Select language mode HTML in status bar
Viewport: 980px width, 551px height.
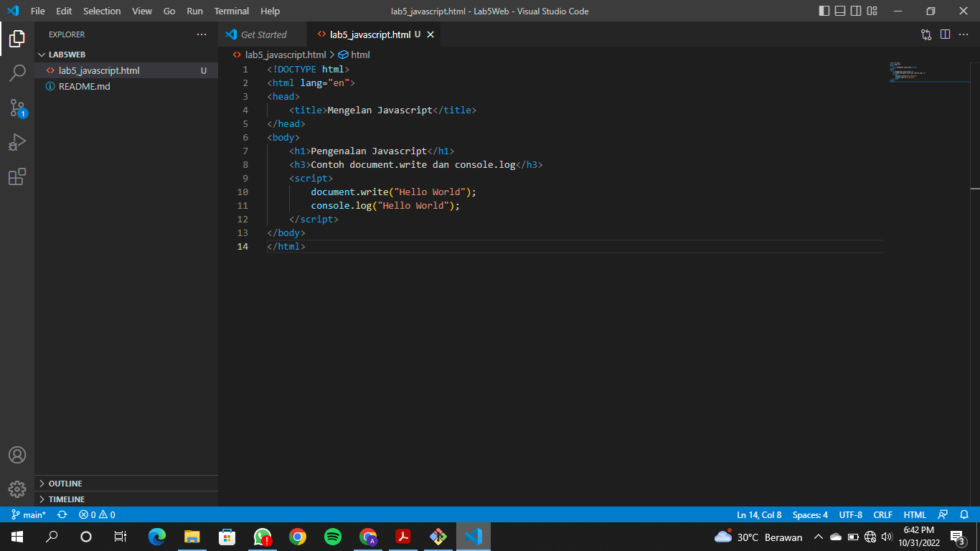915,514
